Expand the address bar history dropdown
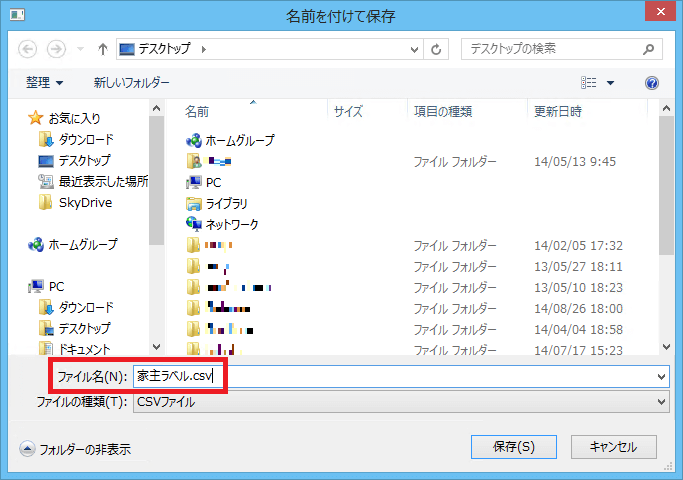 click(x=413, y=48)
